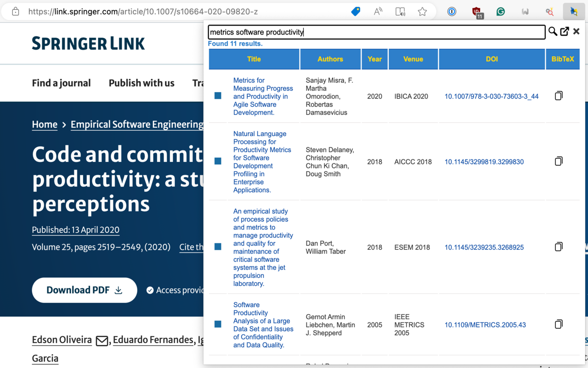Sort results by the Year column header

[x=375, y=59]
